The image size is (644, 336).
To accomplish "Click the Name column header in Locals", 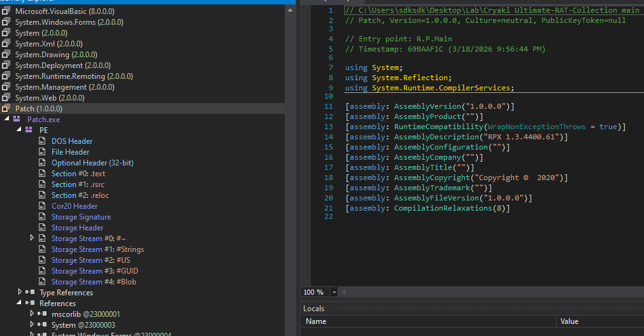I will (316, 321).
